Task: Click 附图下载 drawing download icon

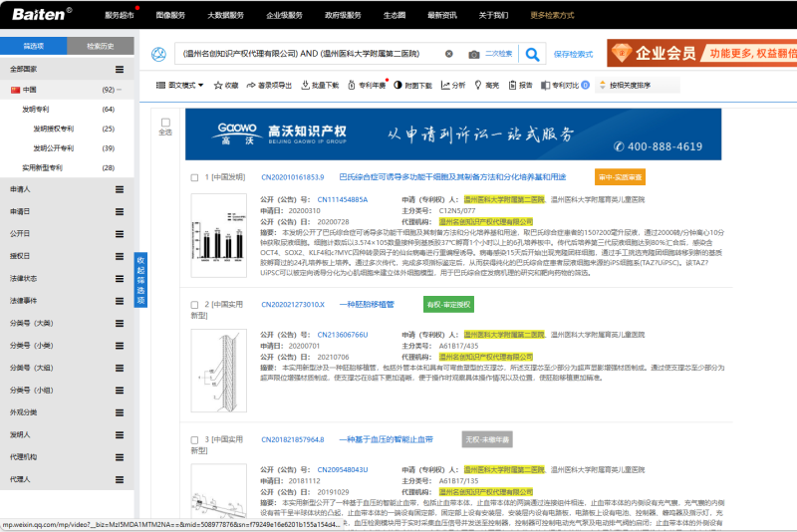Action: pos(398,85)
